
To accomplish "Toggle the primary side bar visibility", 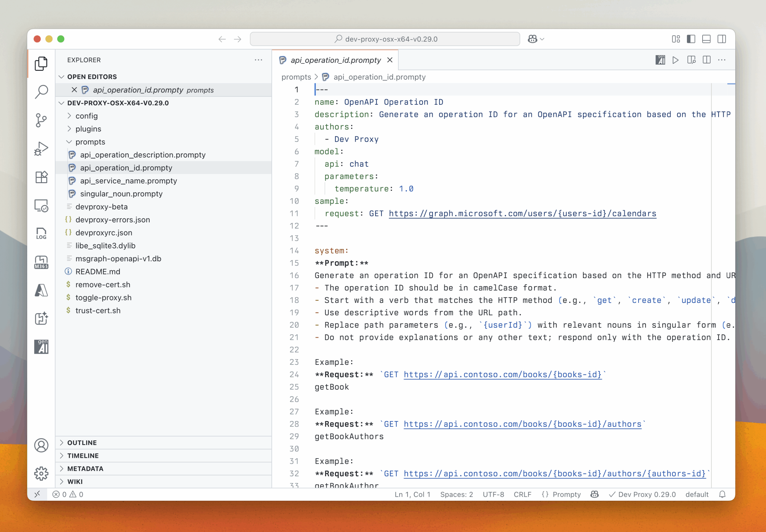I will pyautogui.click(x=691, y=39).
